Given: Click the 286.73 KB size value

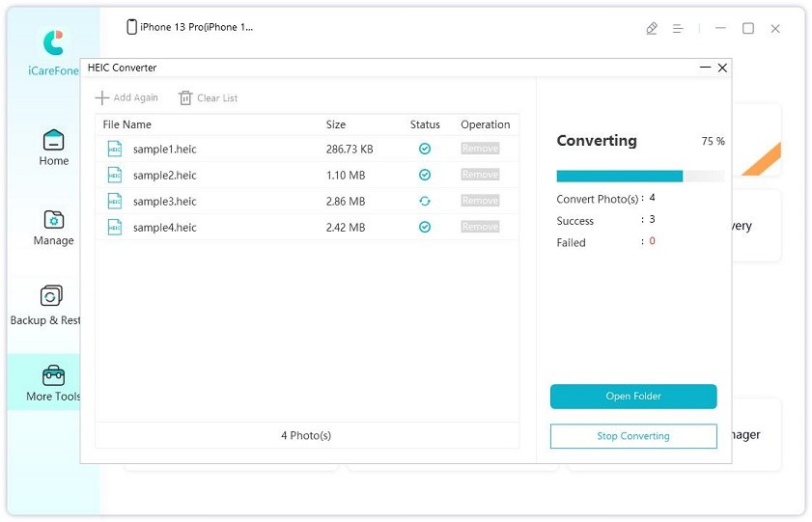Looking at the screenshot, I should click(350, 150).
